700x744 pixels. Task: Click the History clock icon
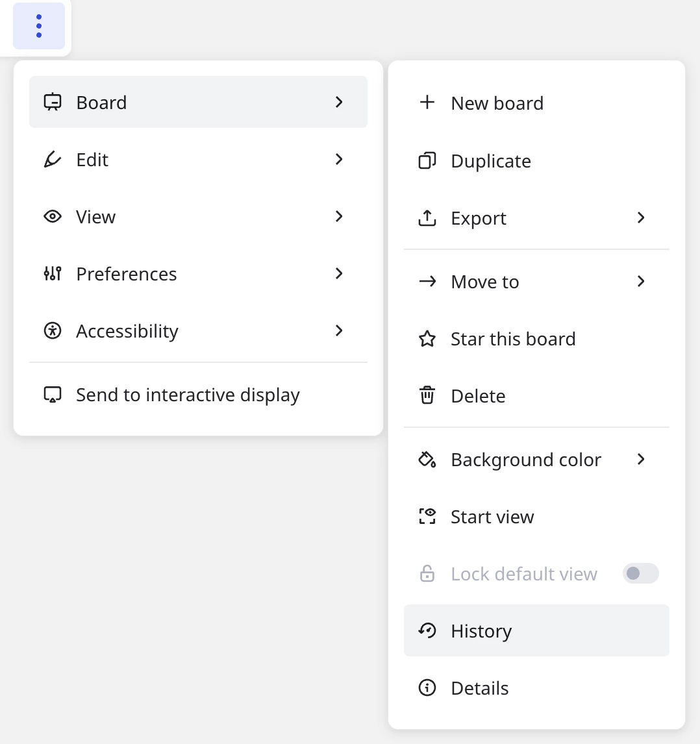(427, 630)
